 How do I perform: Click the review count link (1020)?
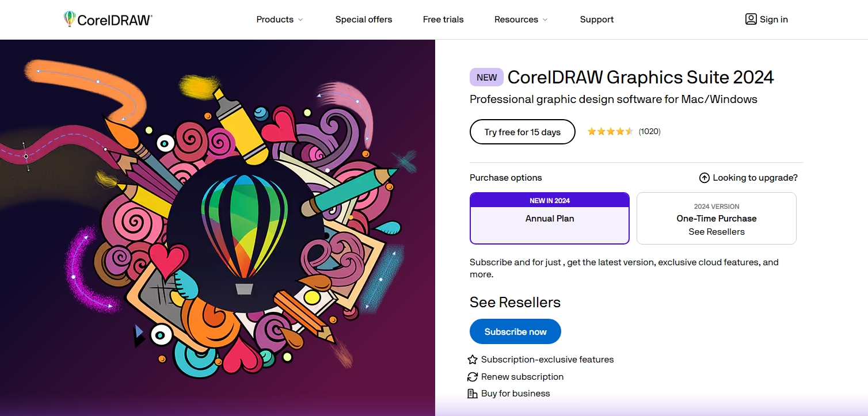click(x=649, y=131)
